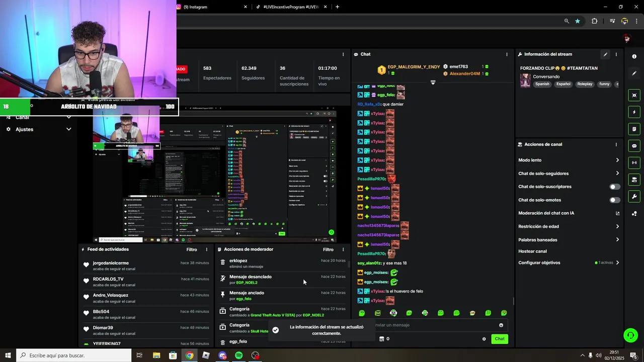The image size is (644, 362).
Task: Click the chat bubble icon in right sidebar
Action: [x=634, y=146]
